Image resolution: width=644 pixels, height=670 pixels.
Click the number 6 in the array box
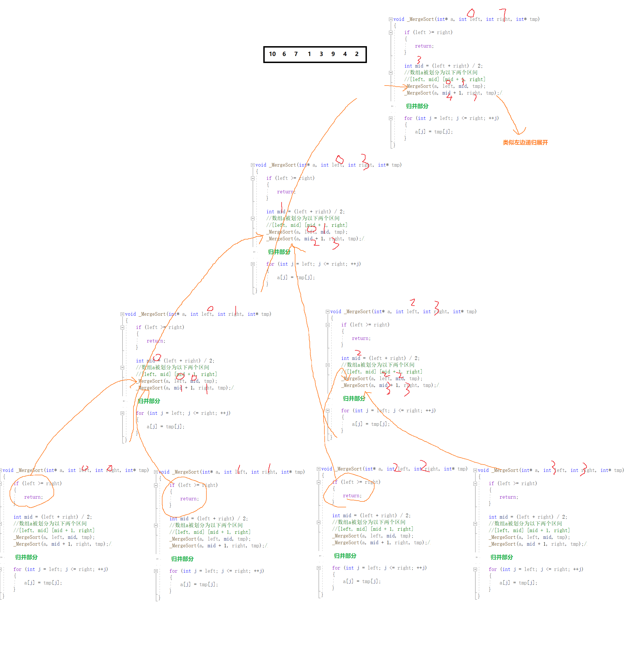[284, 54]
